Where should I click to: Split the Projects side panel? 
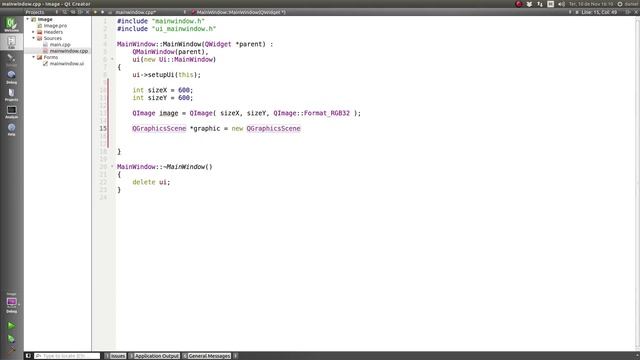point(80,12)
